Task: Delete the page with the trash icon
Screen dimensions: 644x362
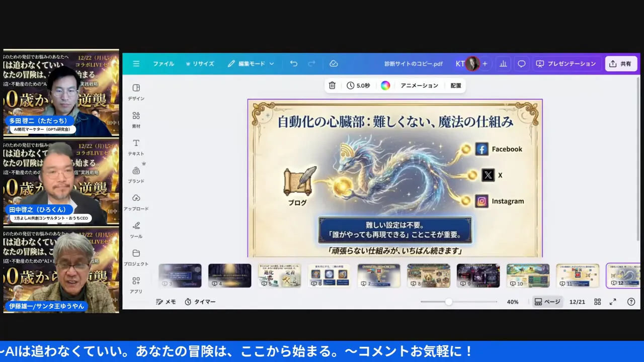Action: pyautogui.click(x=332, y=85)
